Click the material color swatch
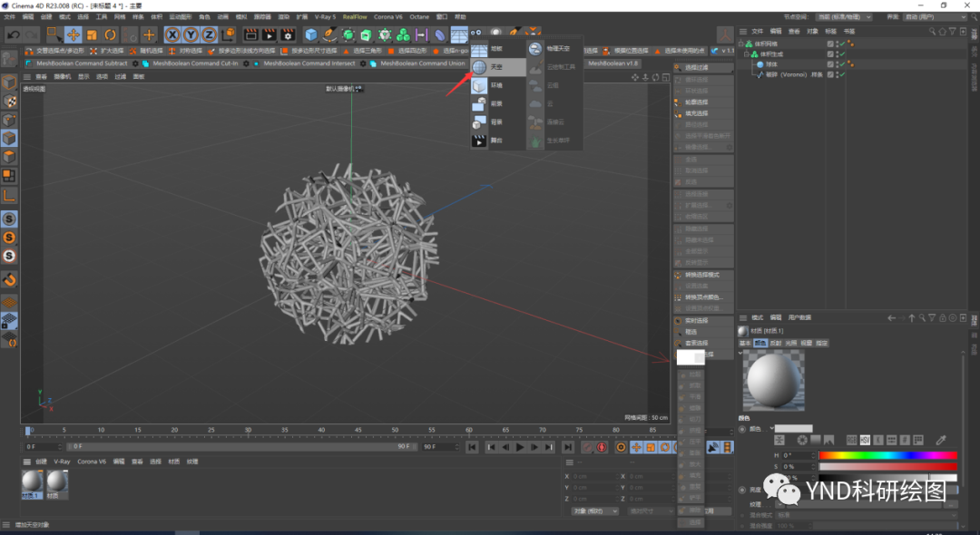Viewport: 980px width, 535px height. coord(794,429)
